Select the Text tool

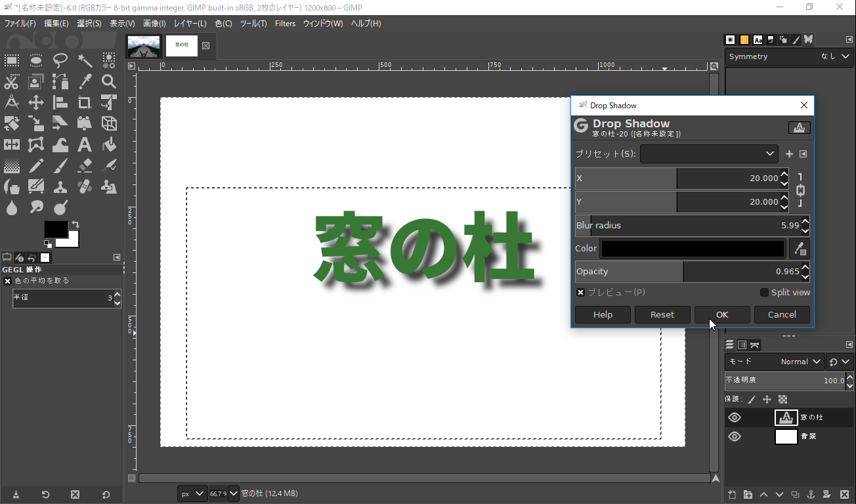point(84,144)
